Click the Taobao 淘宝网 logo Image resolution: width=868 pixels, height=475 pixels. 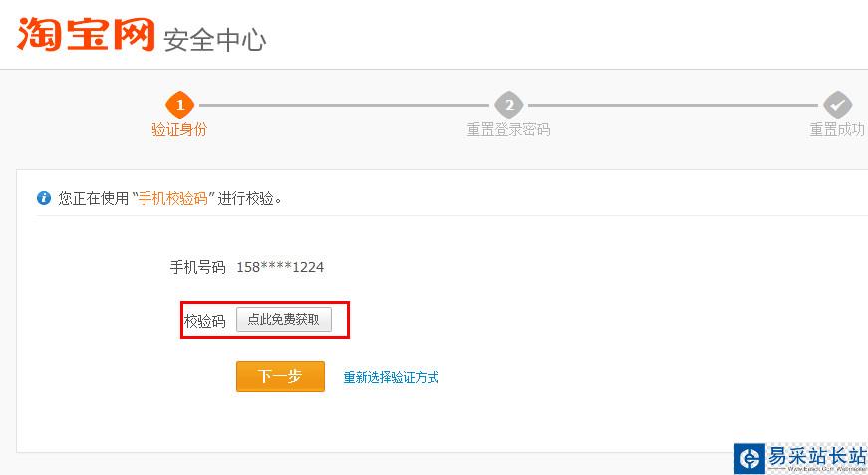[x=86, y=34]
